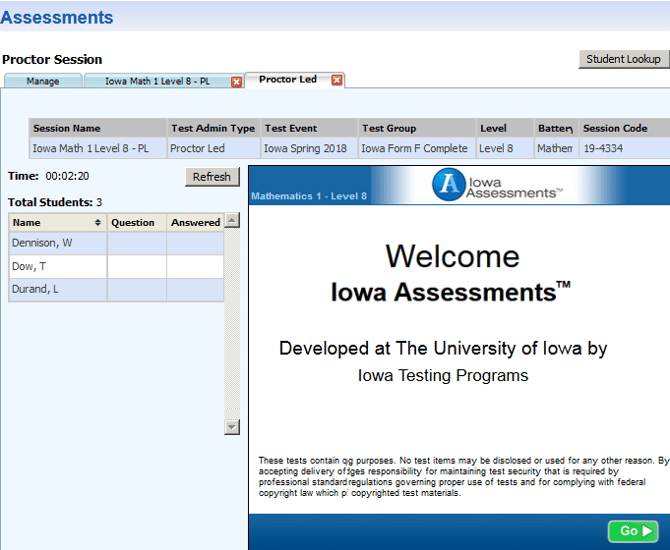
Task: Click the session name cell Iowa Math 1 Level 8 - PL
Action: click(97, 148)
